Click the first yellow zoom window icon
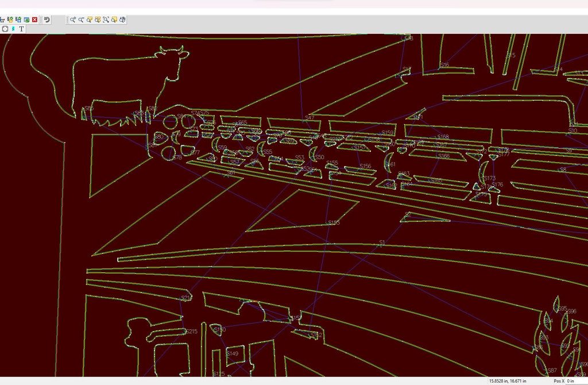588x385 pixels. point(90,20)
